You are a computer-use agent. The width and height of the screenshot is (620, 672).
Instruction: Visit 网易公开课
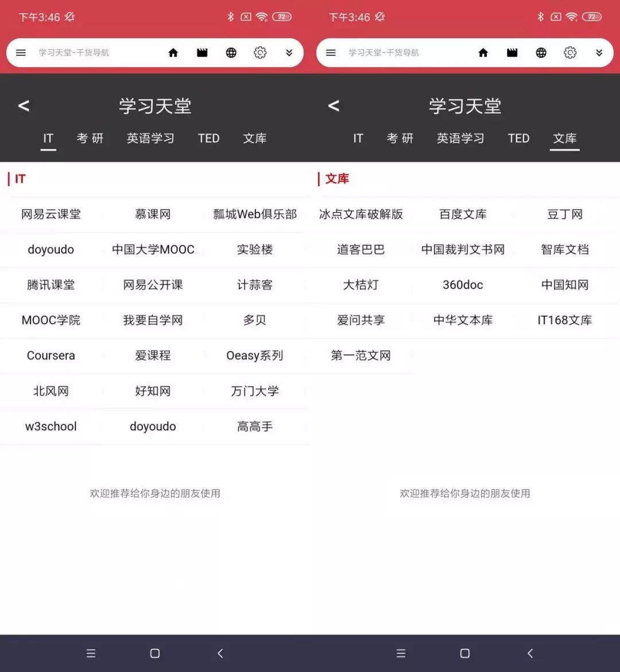click(153, 285)
